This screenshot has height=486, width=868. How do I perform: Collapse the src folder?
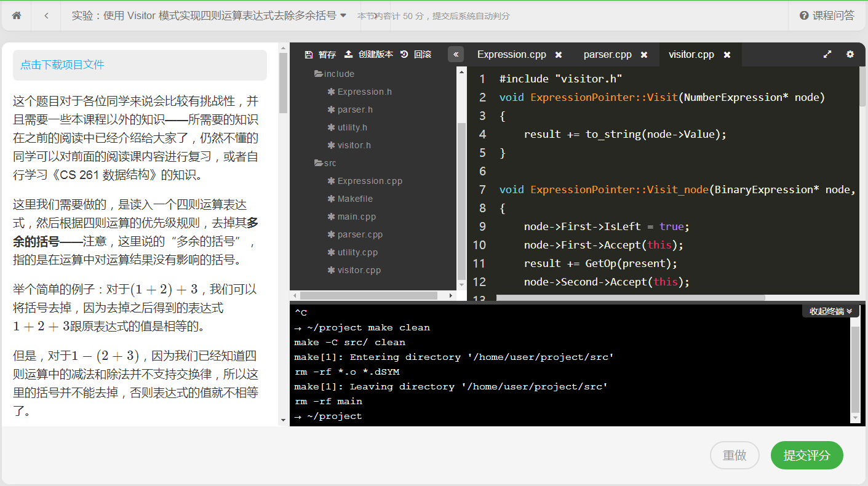pyautogui.click(x=325, y=163)
